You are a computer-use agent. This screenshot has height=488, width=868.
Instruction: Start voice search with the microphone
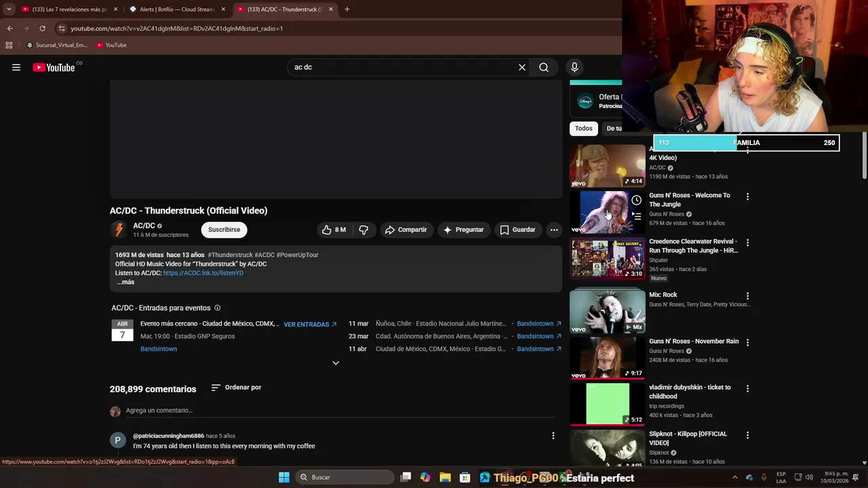(574, 67)
